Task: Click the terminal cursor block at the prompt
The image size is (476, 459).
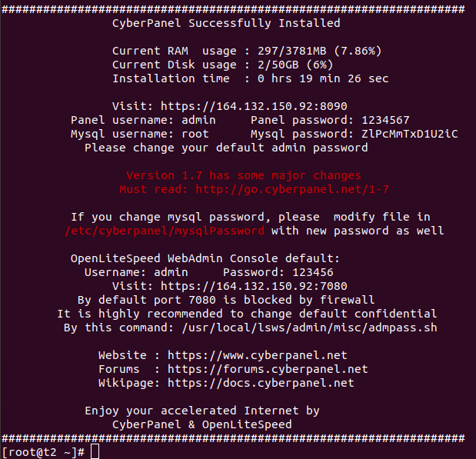Action: pos(95,451)
